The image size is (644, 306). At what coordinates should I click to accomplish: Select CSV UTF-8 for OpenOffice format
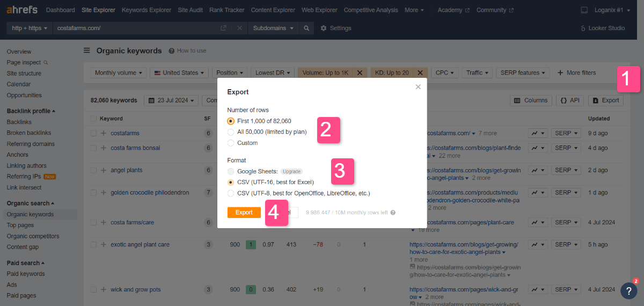coord(231,193)
